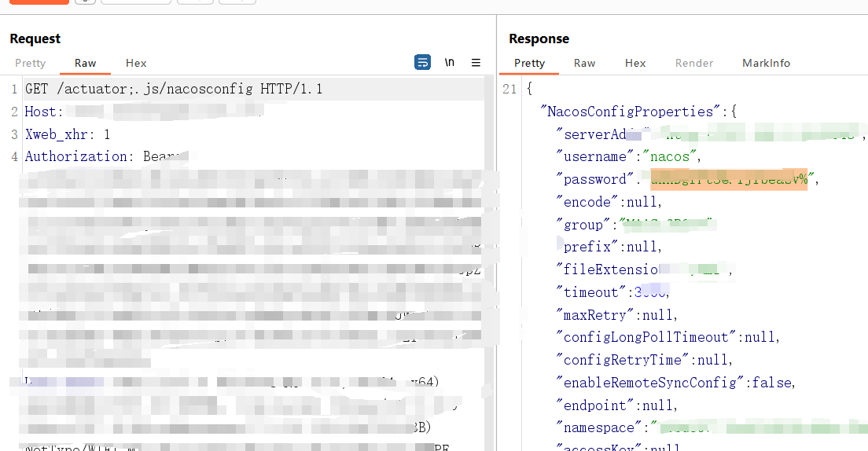Switch Response view to Raw tab

(x=584, y=63)
